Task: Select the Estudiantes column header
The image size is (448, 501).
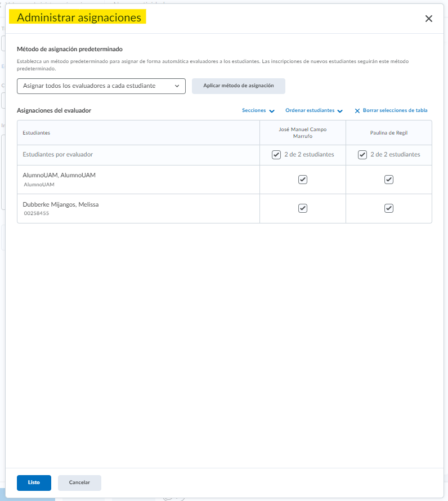Action: tap(37, 133)
